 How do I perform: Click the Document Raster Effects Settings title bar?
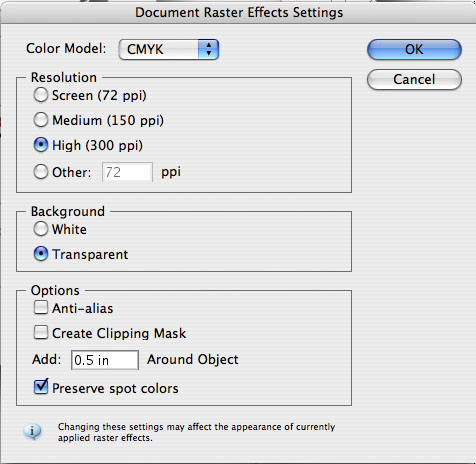238,12
